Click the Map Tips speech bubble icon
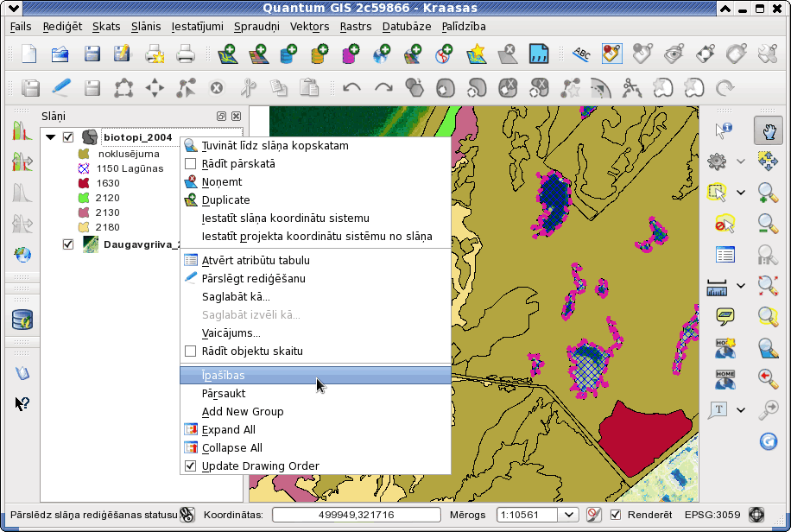 pyautogui.click(x=725, y=317)
